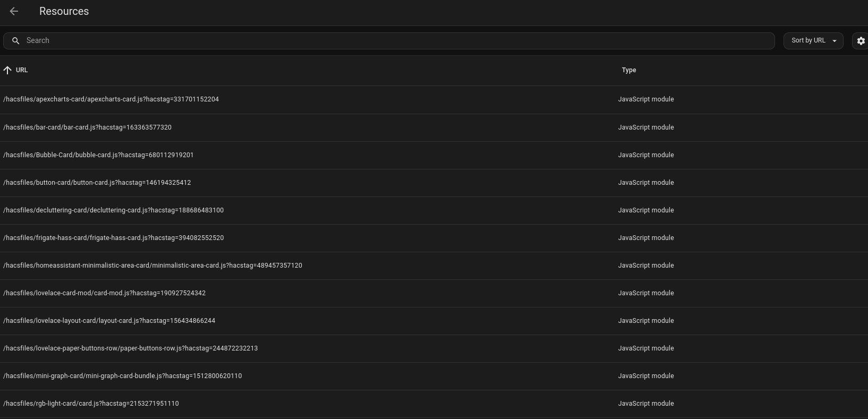This screenshot has width=868, height=419.
Task: Click JavaScript module type for bar-card
Action: pyautogui.click(x=646, y=127)
